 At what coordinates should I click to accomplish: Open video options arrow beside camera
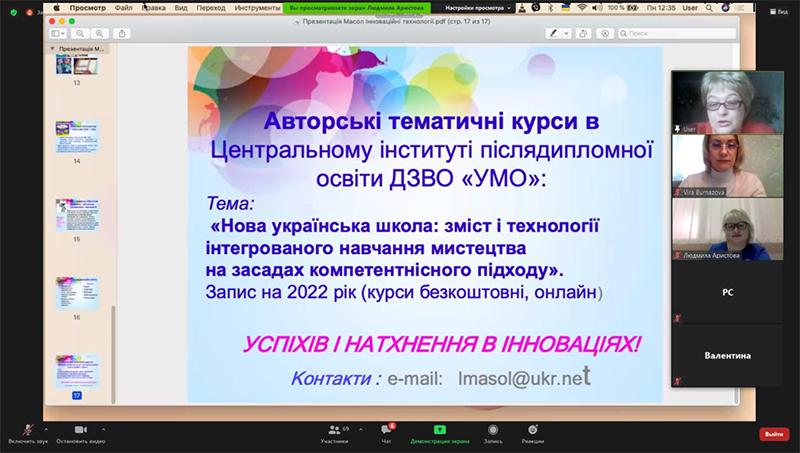click(104, 430)
